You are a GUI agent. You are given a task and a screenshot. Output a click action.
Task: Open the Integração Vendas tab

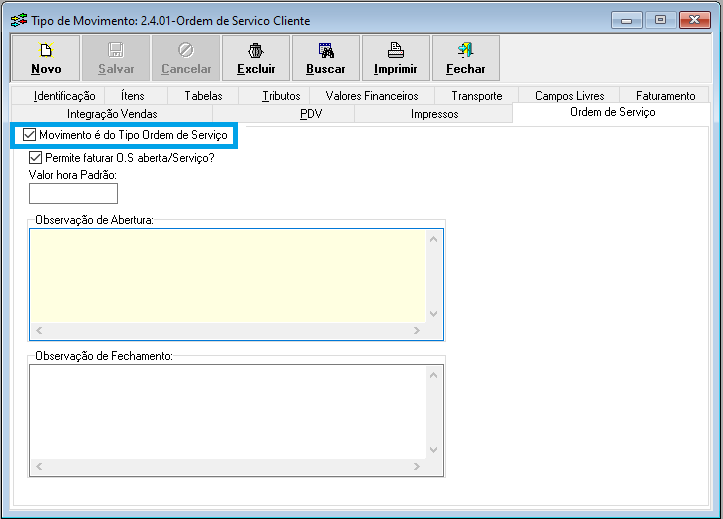pos(112,114)
